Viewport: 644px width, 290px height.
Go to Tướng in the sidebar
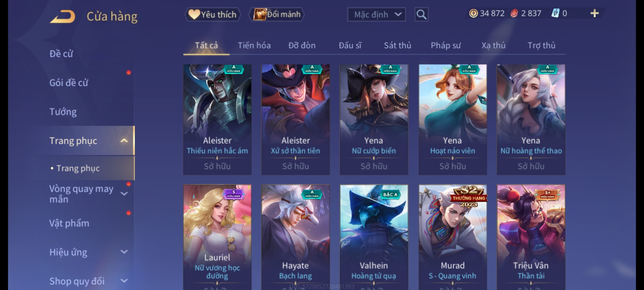click(x=63, y=111)
